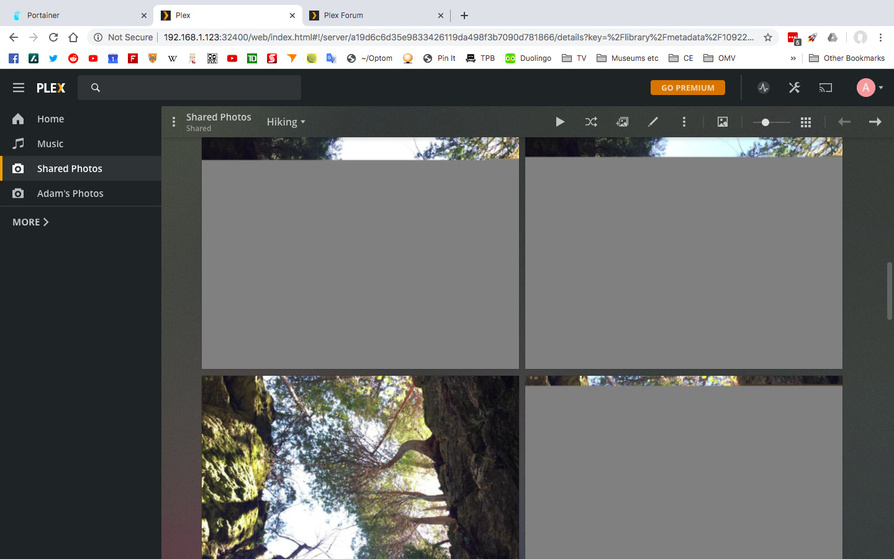Open the Music library
894x559 pixels.
click(80, 144)
